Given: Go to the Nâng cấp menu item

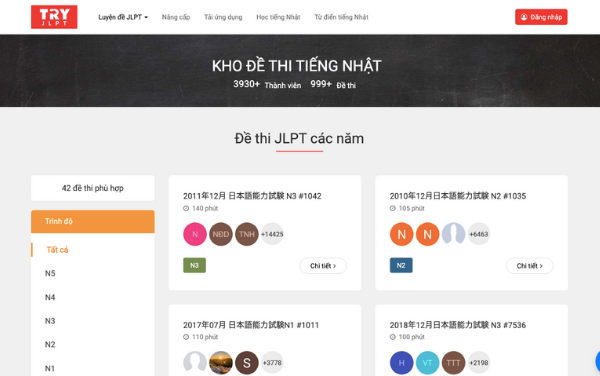Looking at the screenshot, I should click(x=176, y=17).
